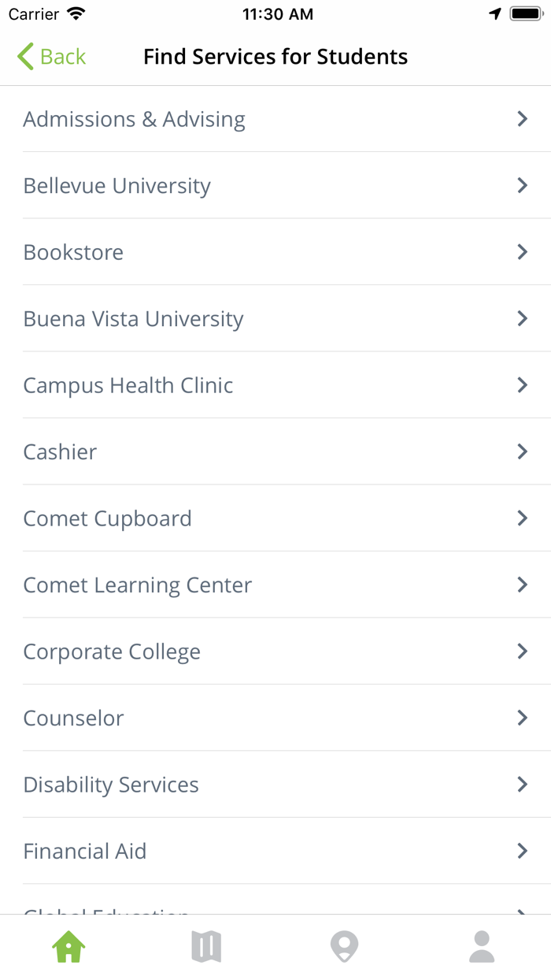
Task: Open Bellevue University entry
Action: [117, 186]
